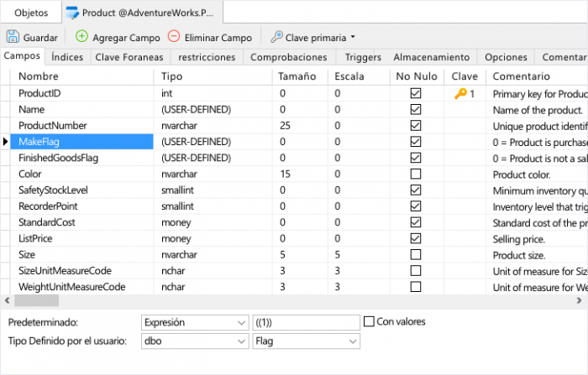Click the Escala column header
Image resolution: width=588 pixels, height=375 pixels.
pyautogui.click(x=359, y=76)
